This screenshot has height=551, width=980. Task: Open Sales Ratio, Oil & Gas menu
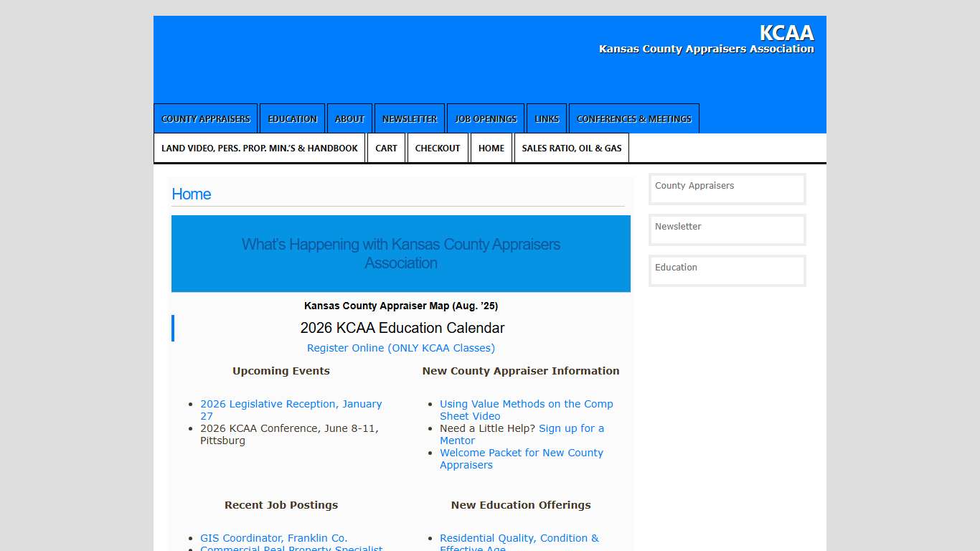tap(571, 149)
